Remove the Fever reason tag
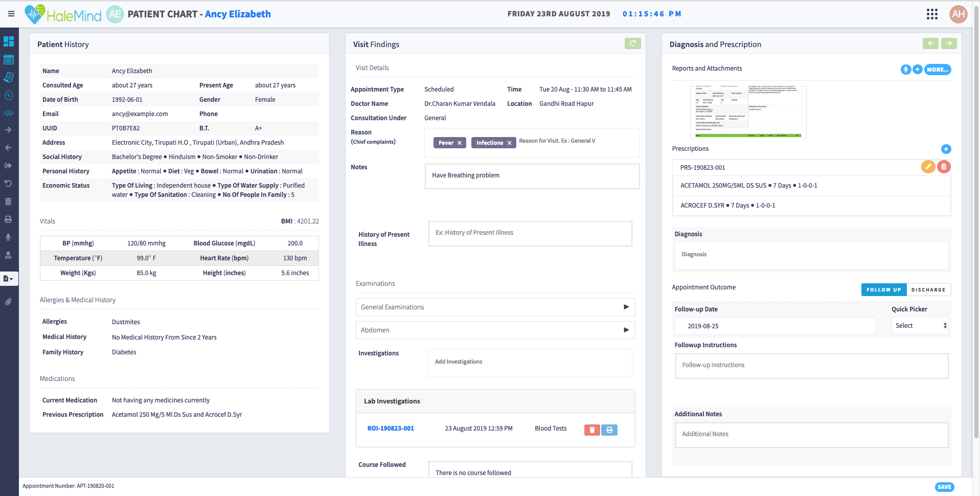 (460, 143)
